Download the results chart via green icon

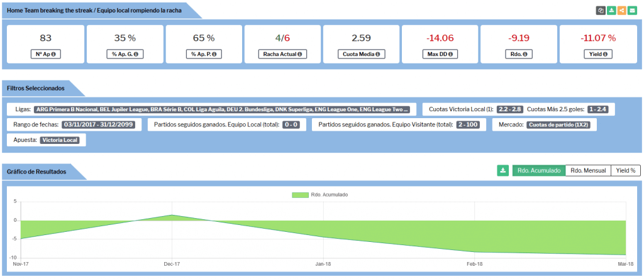click(x=502, y=170)
